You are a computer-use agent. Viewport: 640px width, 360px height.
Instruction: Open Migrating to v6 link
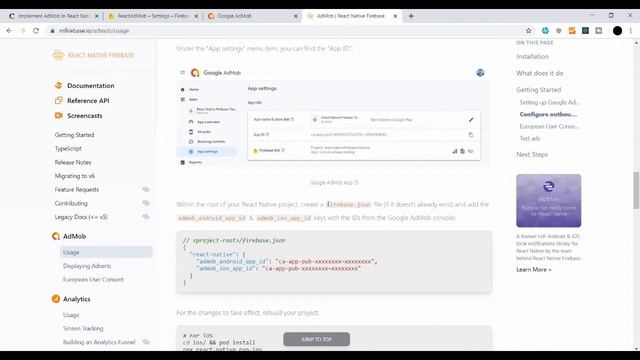point(75,176)
